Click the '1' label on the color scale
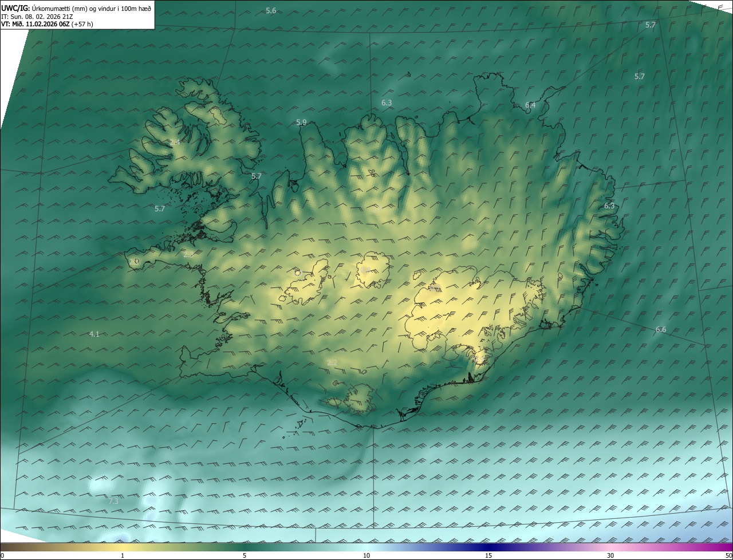The image size is (733, 560). point(123,555)
